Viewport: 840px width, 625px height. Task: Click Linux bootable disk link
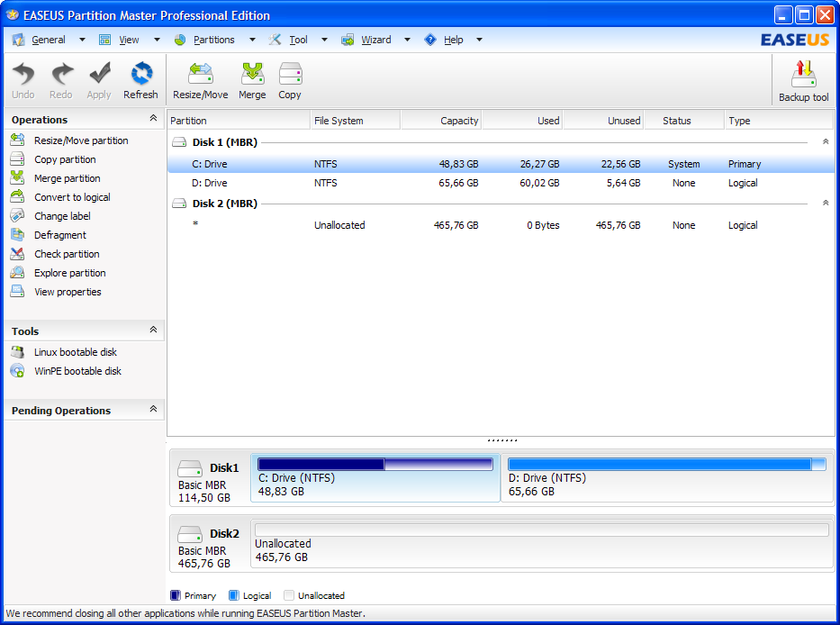click(x=76, y=352)
